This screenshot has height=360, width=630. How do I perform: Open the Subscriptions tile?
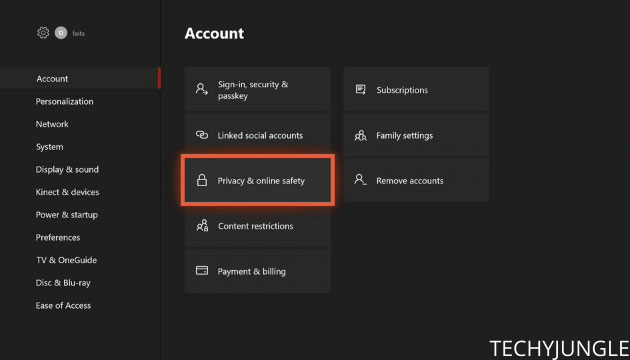pos(416,89)
